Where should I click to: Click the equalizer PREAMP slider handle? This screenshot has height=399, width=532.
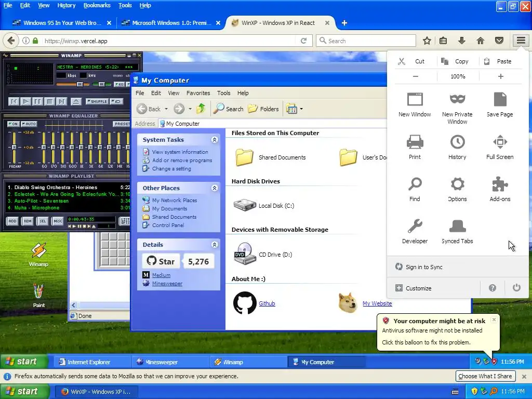(x=14, y=147)
